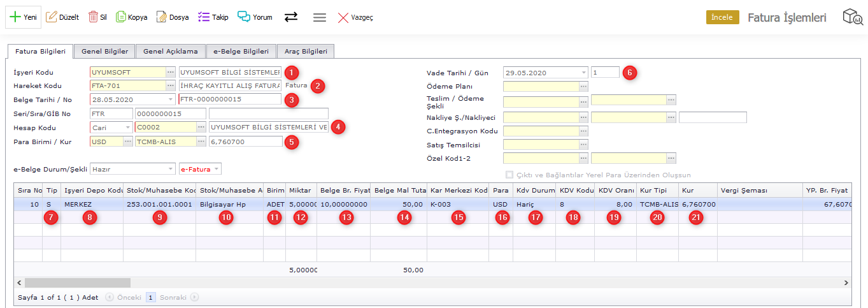Expand the Belge Tarihi date dropdown

170,99
